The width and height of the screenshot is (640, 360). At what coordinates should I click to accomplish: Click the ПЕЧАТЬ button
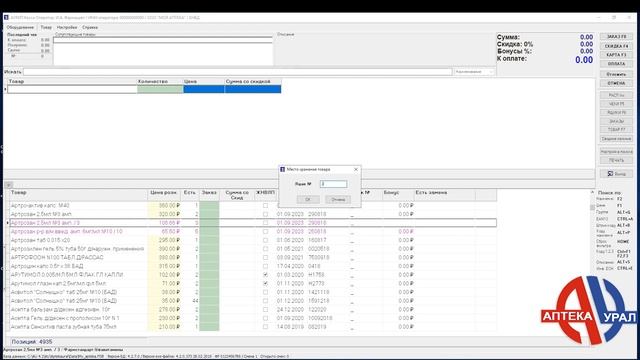click(x=616, y=160)
